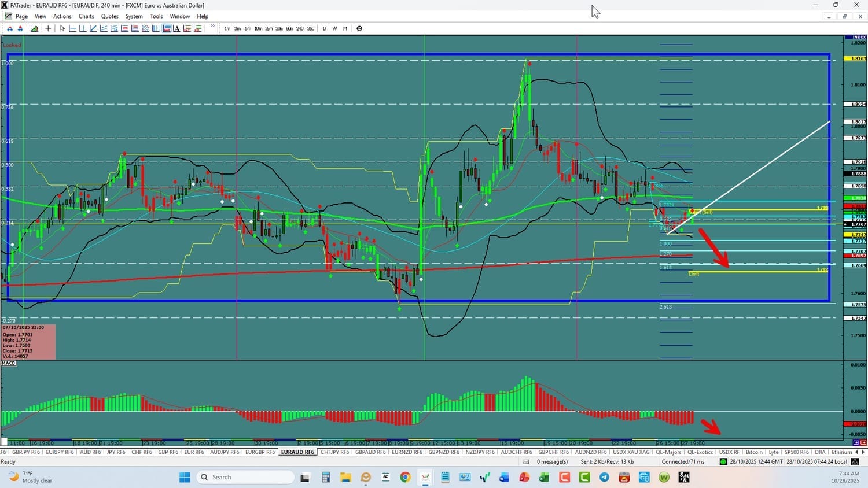This screenshot has height=488, width=868.
Task: Choose the text annotation 'A' tool
Action: (176, 28)
